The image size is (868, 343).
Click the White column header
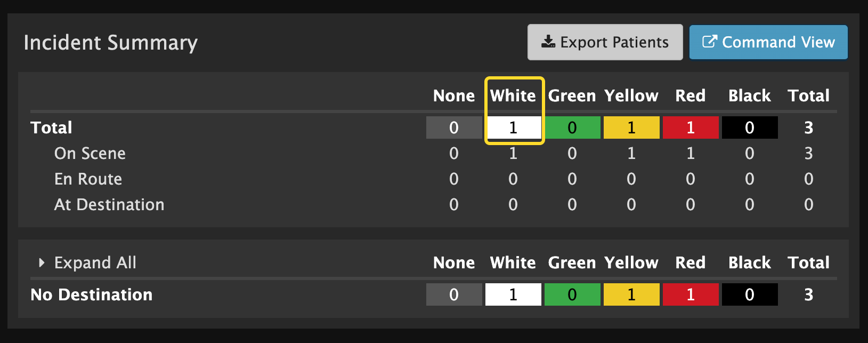[513, 95]
